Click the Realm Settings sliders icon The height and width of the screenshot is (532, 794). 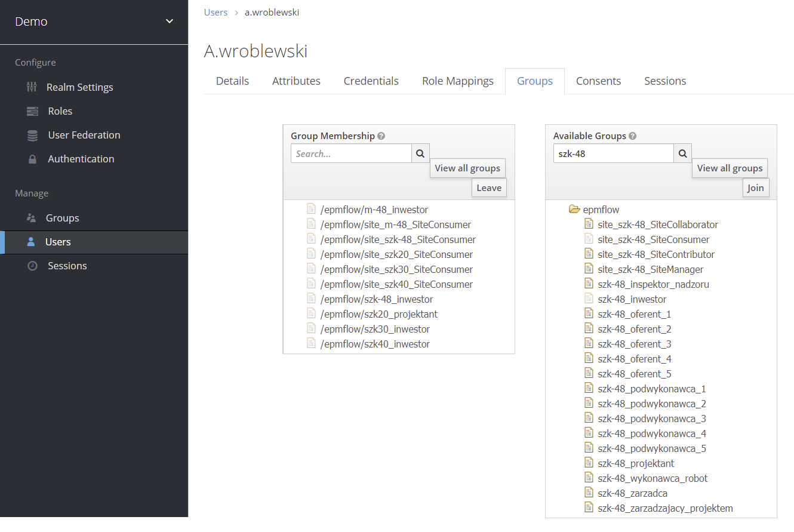tap(32, 87)
